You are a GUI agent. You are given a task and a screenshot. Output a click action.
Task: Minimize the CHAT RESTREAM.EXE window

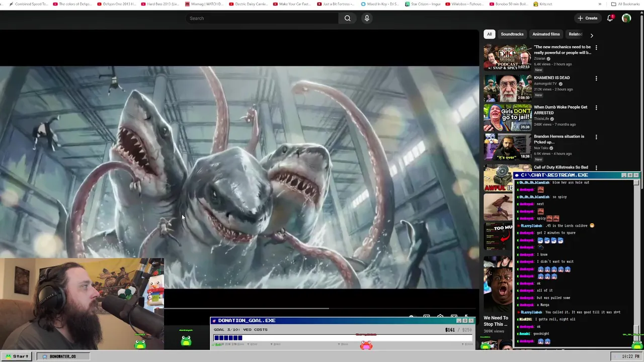pos(624,175)
